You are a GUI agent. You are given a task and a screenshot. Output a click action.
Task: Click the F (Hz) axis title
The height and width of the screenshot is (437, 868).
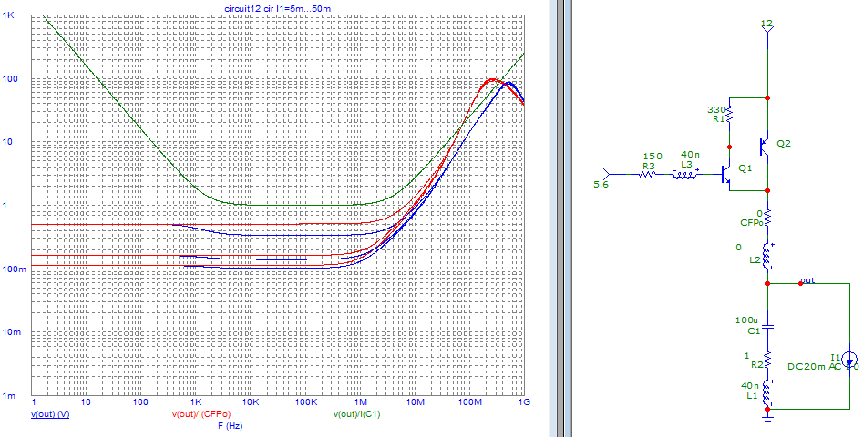point(230,426)
